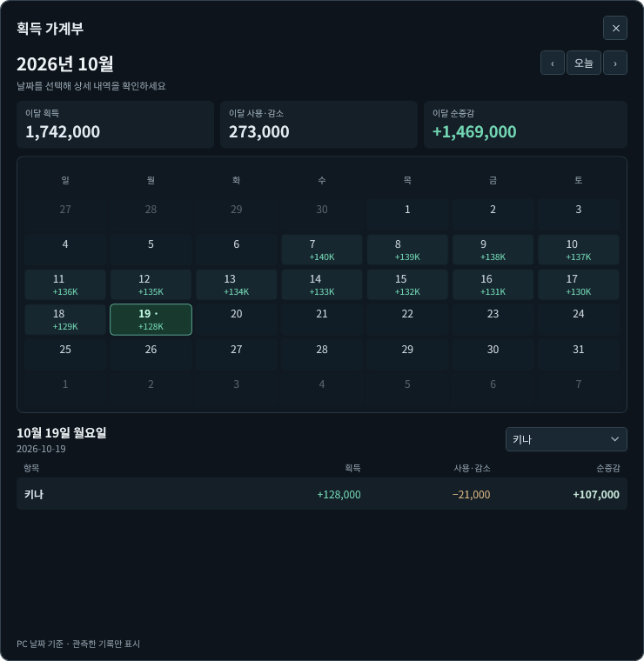Screen dimensions: 644x661
Task: Open the 키나 item filter dropdown
Action: coord(566,439)
